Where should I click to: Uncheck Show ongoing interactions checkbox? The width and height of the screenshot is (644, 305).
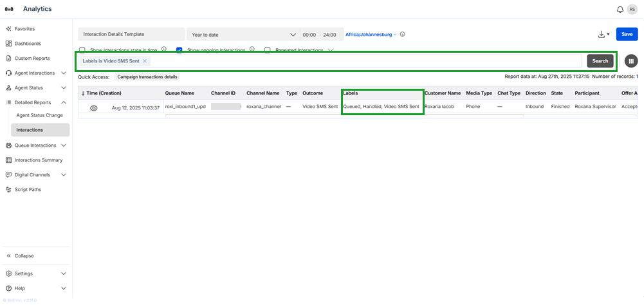point(179,50)
